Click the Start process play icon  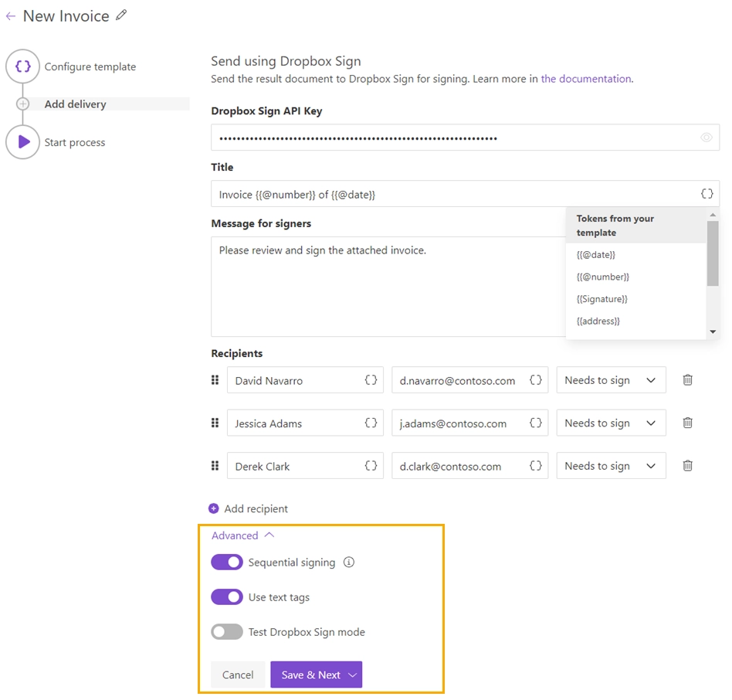22,142
